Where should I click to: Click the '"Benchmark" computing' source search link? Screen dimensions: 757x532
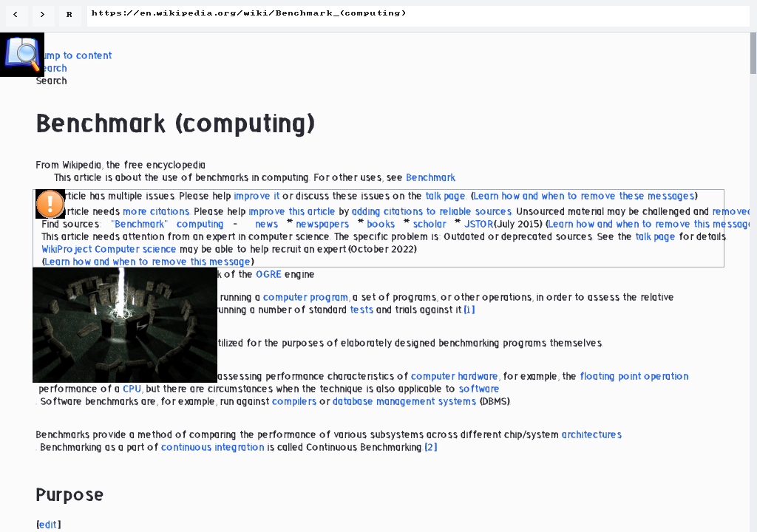[167, 224]
